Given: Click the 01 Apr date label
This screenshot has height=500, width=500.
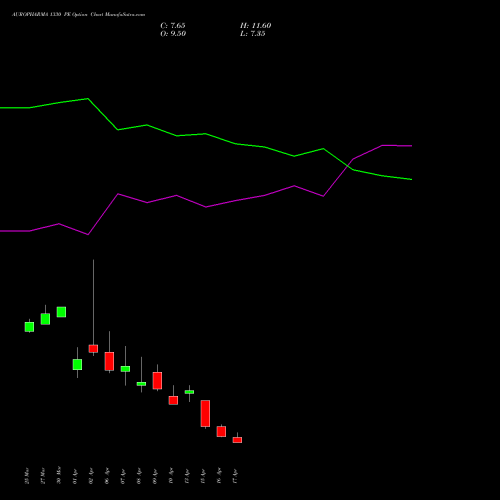Looking at the screenshot, I should tap(75, 477).
